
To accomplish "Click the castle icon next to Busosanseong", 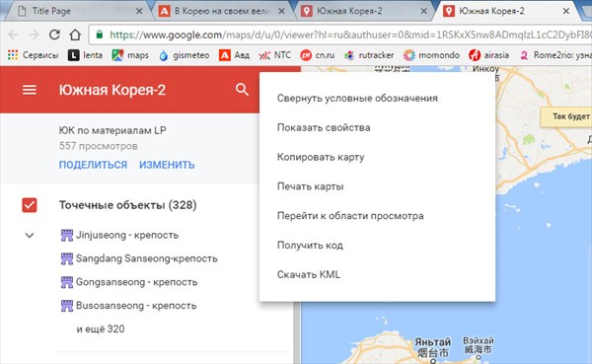I will click(67, 306).
